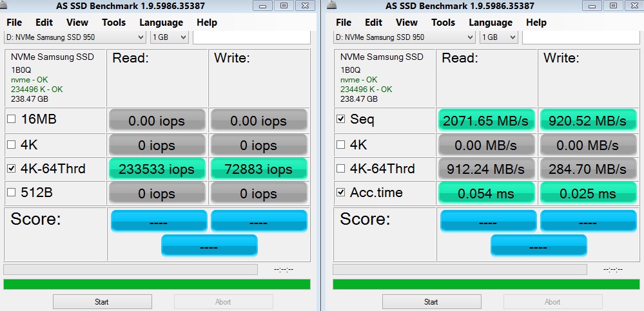The height and width of the screenshot is (311, 644).
Task: Click text field beside size dropdown, left window
Action: click(x=251, y=37)
